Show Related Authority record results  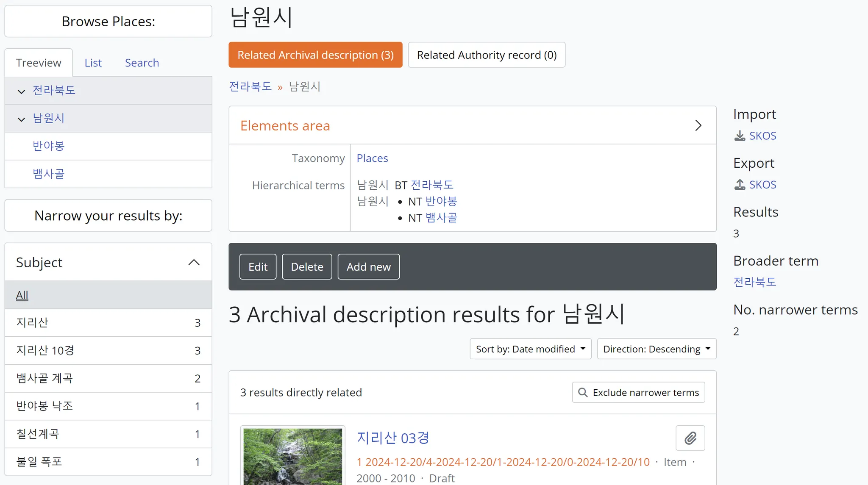[487, 55]
